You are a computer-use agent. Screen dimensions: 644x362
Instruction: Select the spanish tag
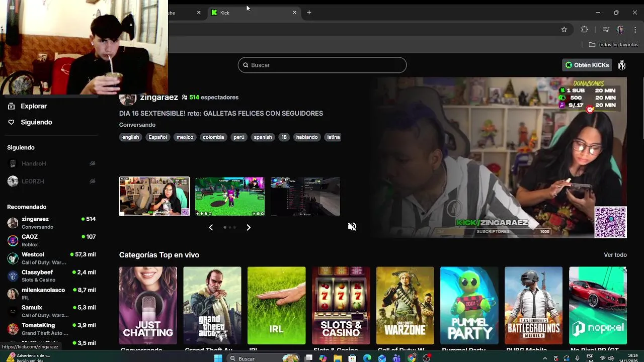click(263, 137)
